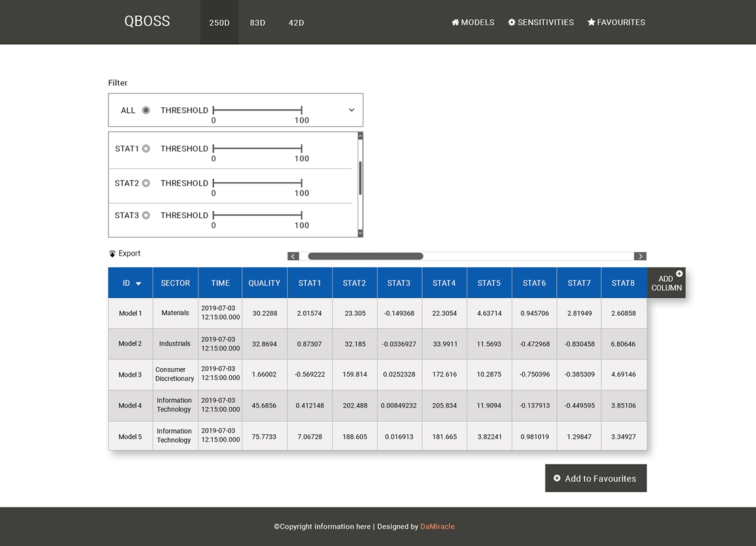Click the left arrow of table scrollbar
The height and width of the screenshot is (546, 756).
(293, 256)
